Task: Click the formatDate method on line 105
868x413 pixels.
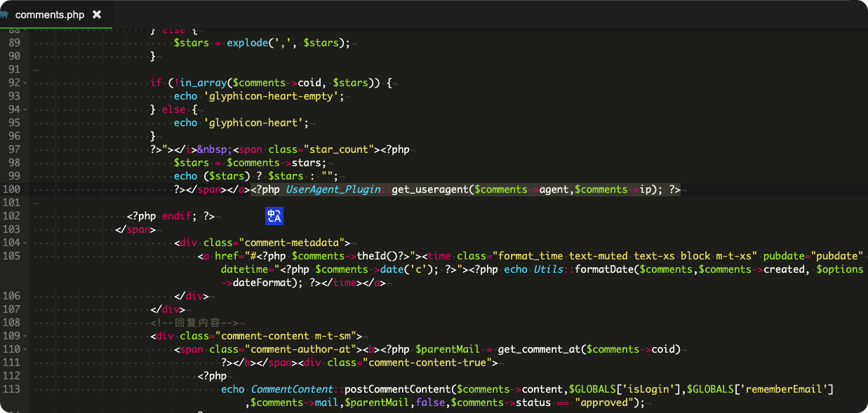Action: [x=603, y=269]
